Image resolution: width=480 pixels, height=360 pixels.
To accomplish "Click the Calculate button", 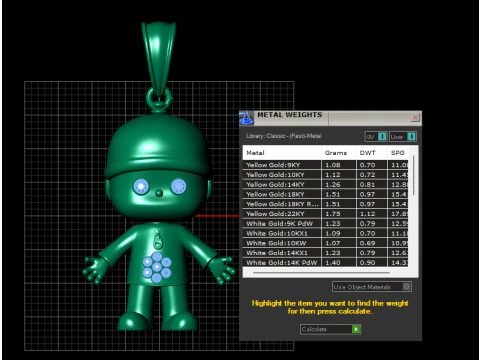I will coord(330,329).
